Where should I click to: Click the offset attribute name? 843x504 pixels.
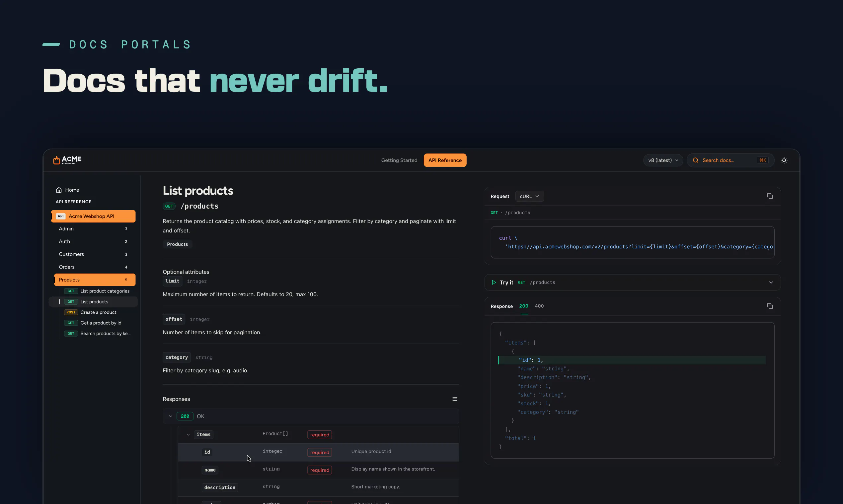tap(174, 319)
